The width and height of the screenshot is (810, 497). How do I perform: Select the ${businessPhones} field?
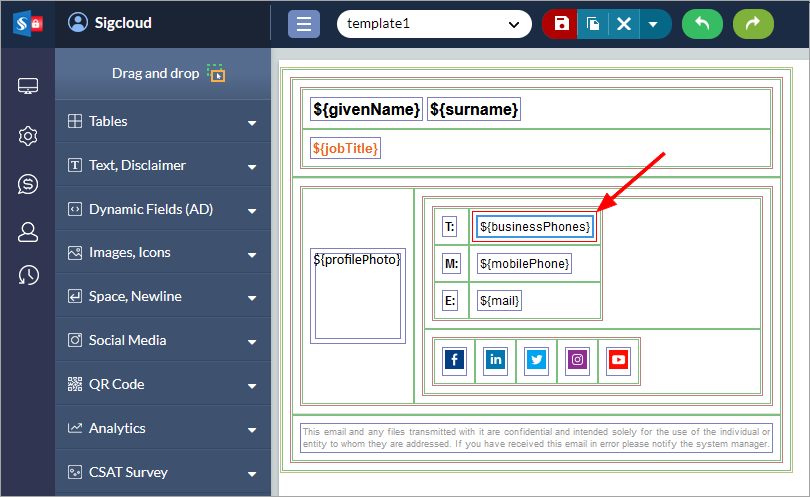[535, 227]
